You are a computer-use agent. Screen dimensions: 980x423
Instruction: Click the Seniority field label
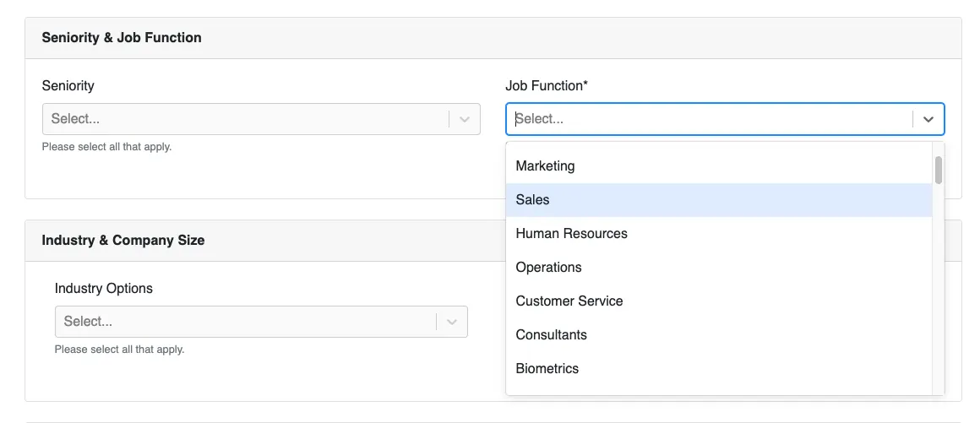tap(68, 85)
